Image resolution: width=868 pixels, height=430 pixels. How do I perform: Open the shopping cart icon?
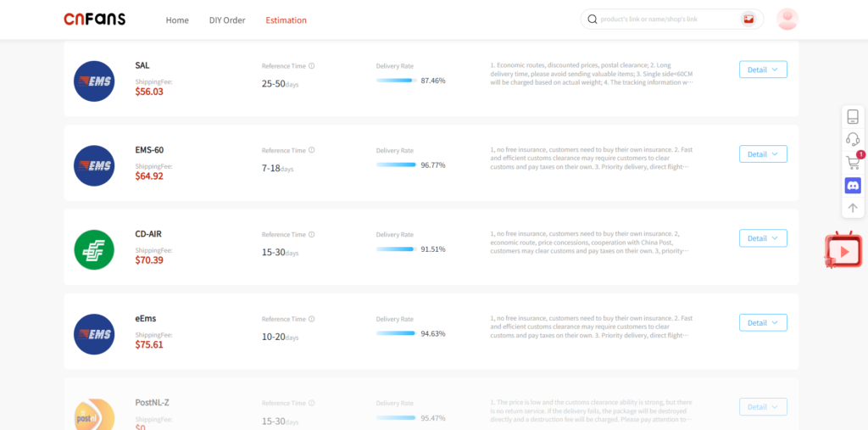pyautogui.click(x=853, y=163)
